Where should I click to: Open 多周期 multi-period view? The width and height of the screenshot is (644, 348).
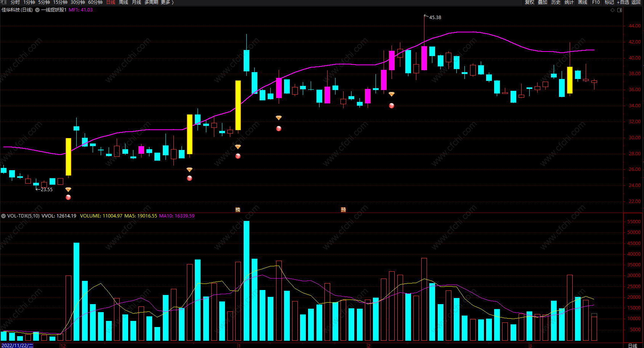[x=151, y=2]
